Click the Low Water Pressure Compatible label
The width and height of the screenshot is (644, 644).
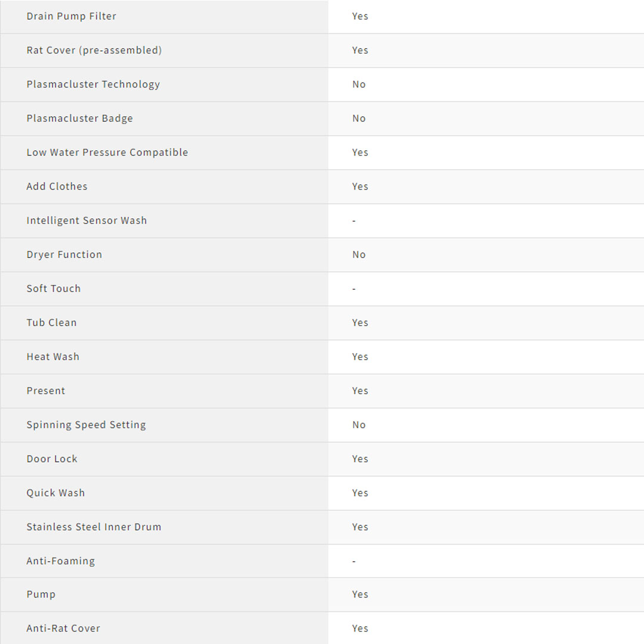[x=107, y=152]
